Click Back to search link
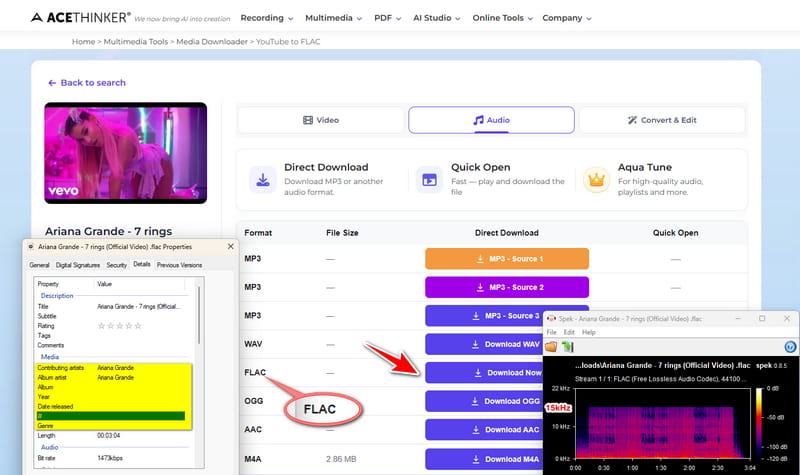 pos(87,83)
